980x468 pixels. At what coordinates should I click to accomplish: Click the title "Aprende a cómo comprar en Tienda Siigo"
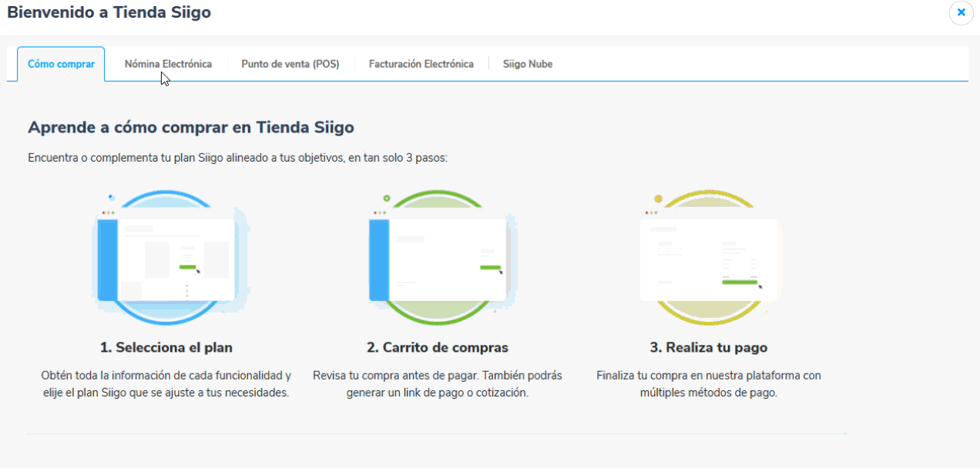coord(191,127)
